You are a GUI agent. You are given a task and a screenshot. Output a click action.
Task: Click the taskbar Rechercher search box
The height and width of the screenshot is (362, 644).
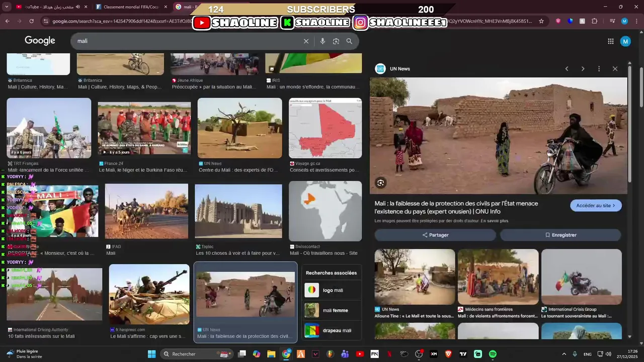tap(197, 354)
